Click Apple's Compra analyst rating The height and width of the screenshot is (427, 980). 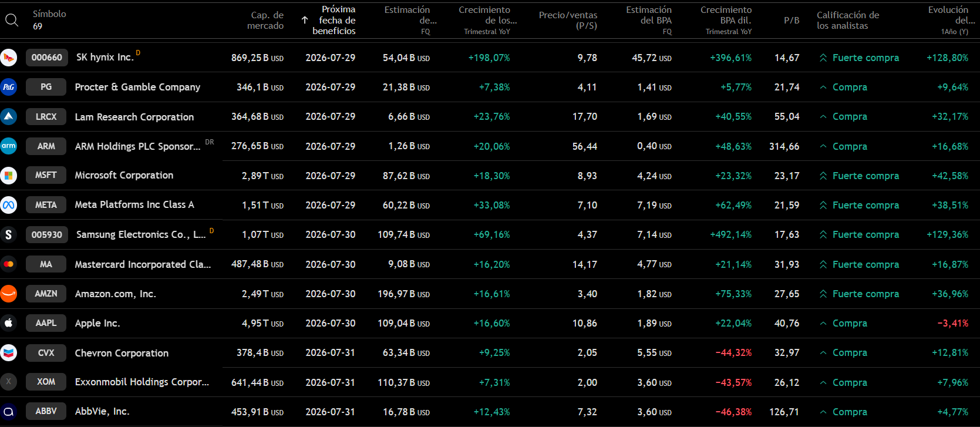point(843,323)
